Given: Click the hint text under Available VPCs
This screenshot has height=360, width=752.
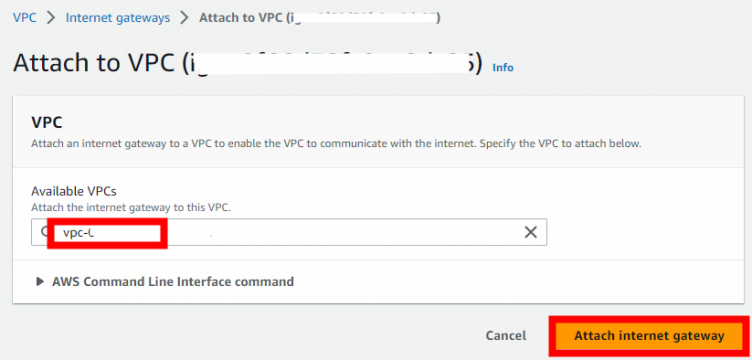Looking at the screenshot, I should point(131,208).
